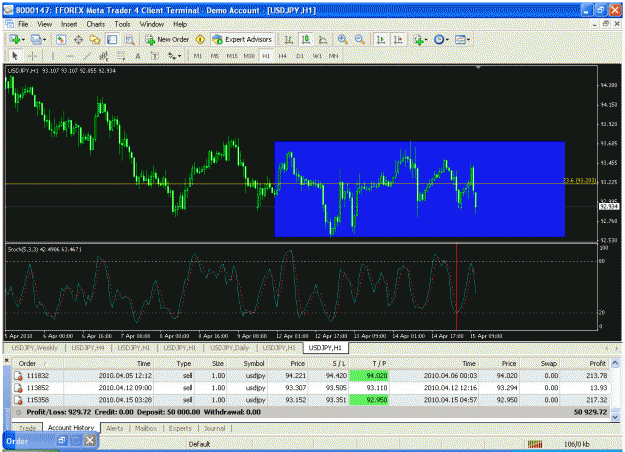The height and width of the screenshot is (452, 625).
Task: Toggle the Market Watch window icon
Action: click(x=61, y=39)
